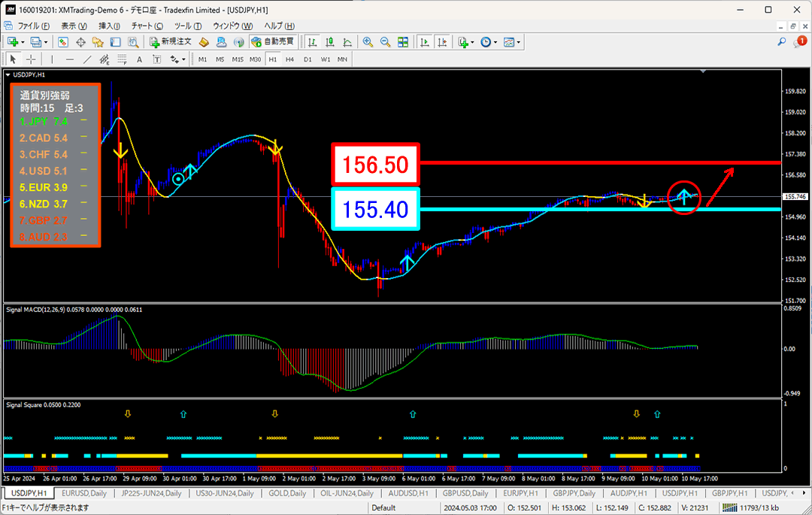Switch to candlestick chart display
Image resolution: width=812 pixels, height=515 pixels.
(330, 42)
